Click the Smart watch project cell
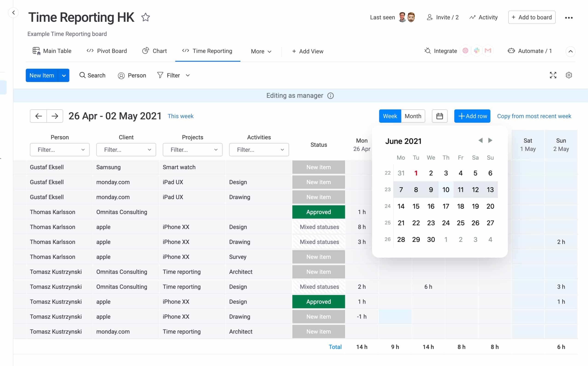588x366 pixels. [x=192, y=167]
